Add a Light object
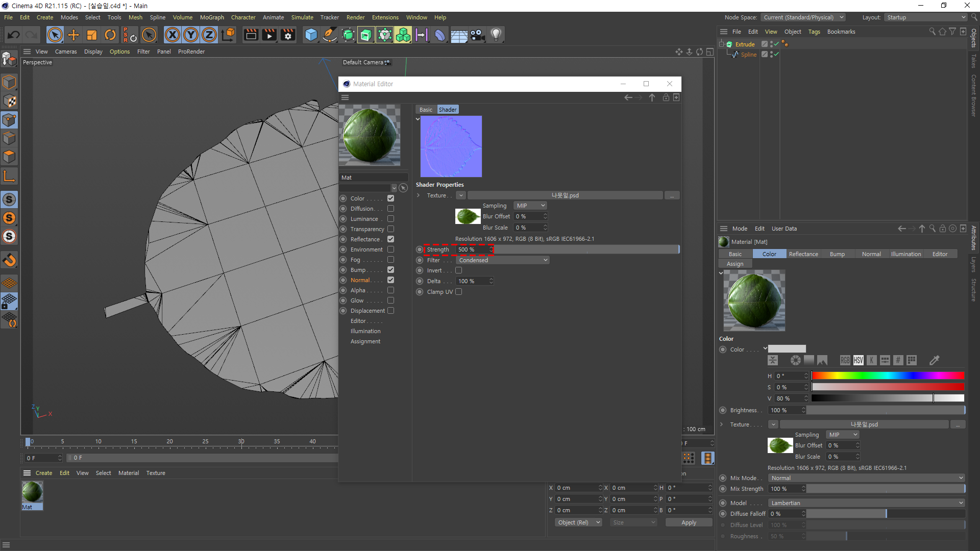The width and height of the screenshot is (980, 551). point(496,35)
